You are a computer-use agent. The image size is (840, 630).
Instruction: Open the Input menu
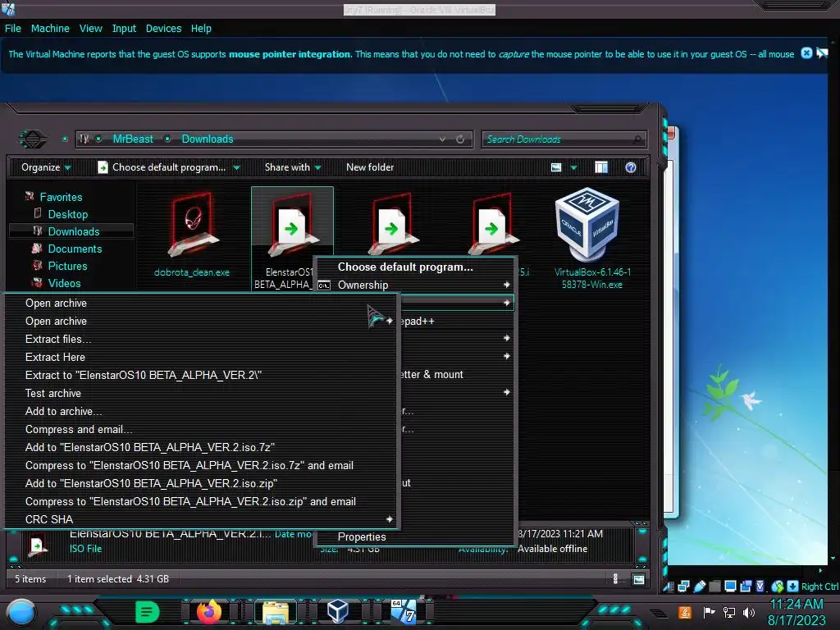click(124, 29)
